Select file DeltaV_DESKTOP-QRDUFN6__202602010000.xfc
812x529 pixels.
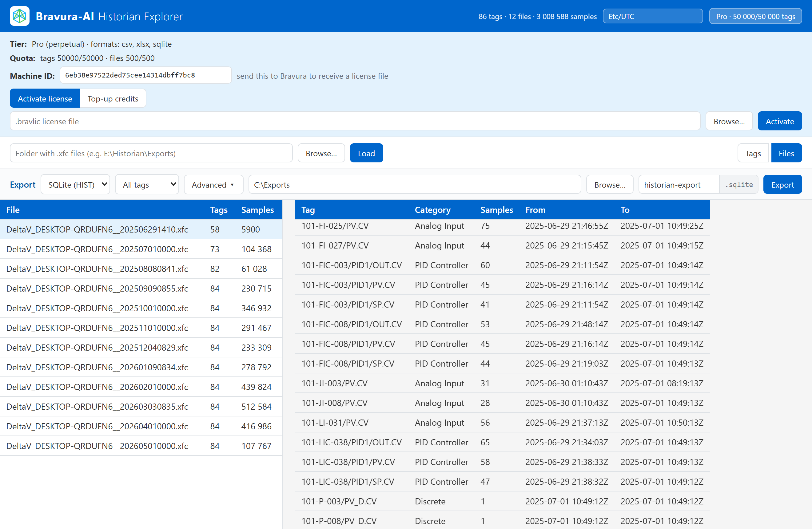(141, 387)
